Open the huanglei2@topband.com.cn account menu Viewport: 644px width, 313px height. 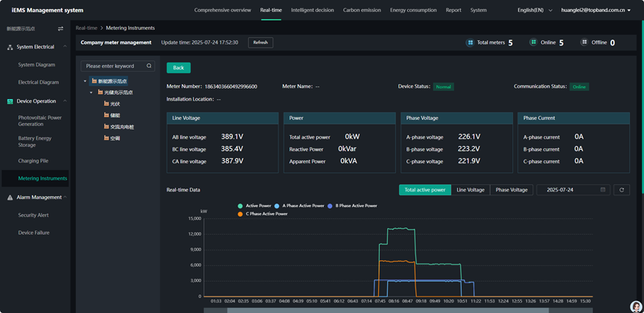(x=596, y=10)
